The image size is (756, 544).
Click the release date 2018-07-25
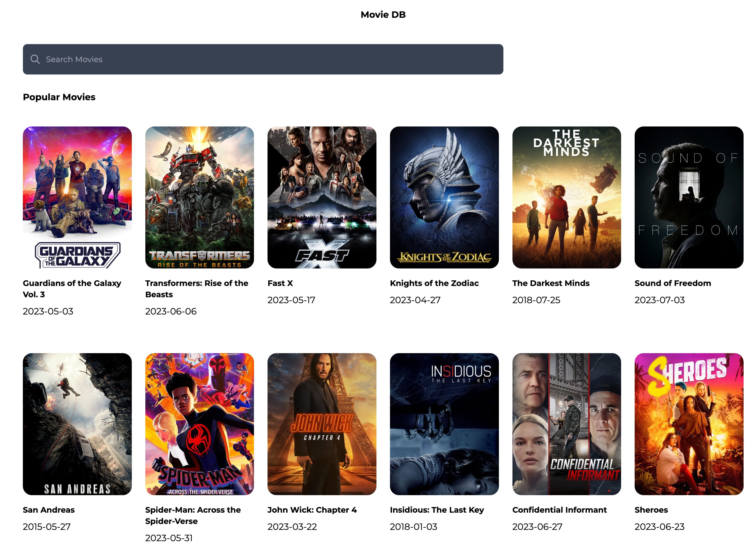click(x=536, y=300)
